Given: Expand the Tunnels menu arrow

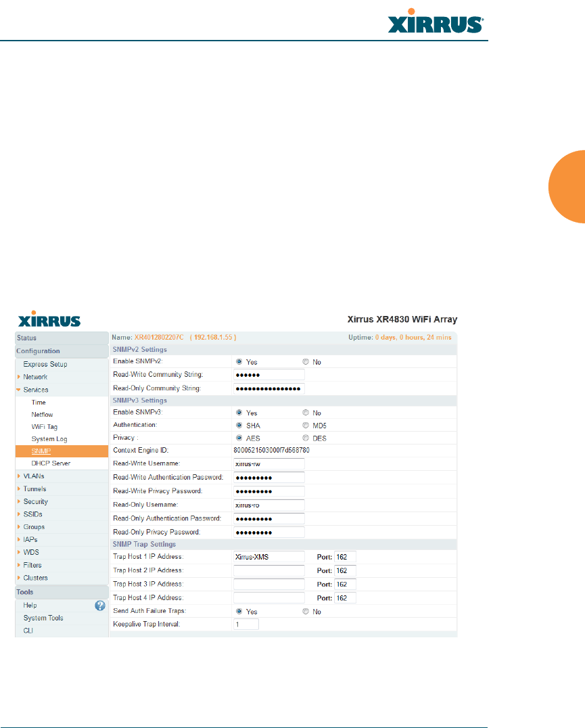Looking at the screenshot, I should [x=18, y=489].
